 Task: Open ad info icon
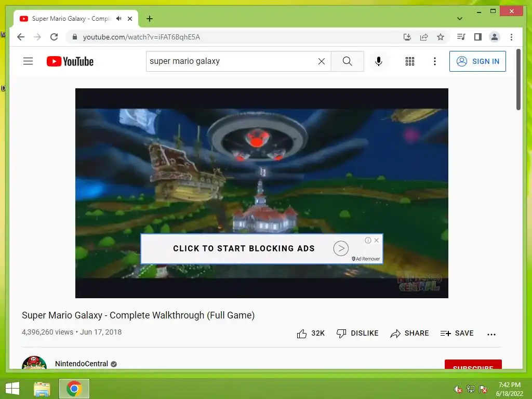coord(368,240)
